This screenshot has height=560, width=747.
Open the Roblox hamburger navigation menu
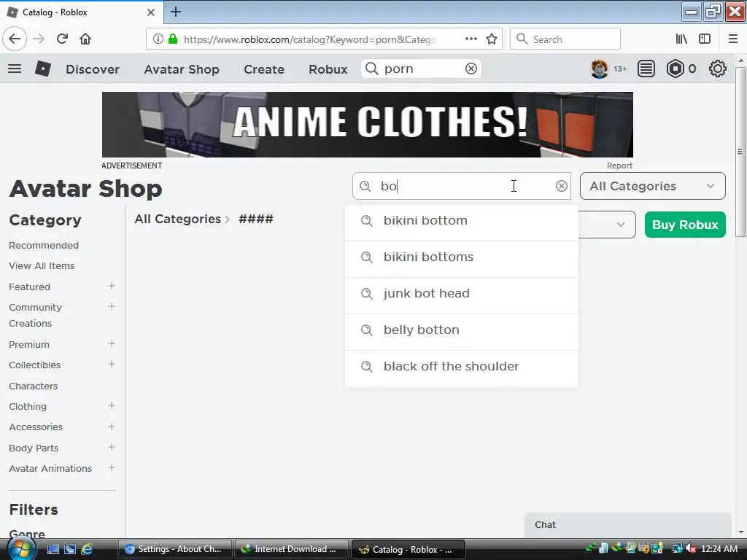coord(15,69)
